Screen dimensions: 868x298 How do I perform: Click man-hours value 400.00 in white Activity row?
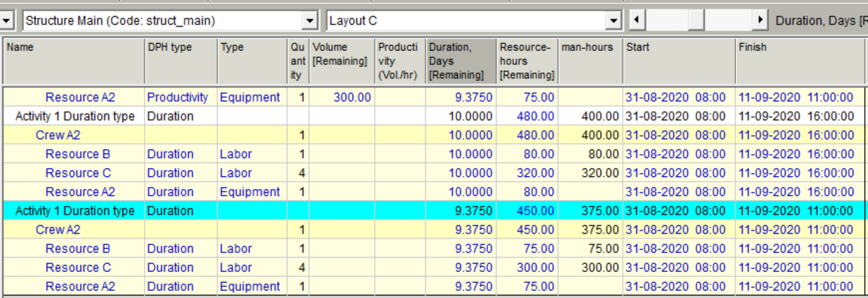click(590, 116)
